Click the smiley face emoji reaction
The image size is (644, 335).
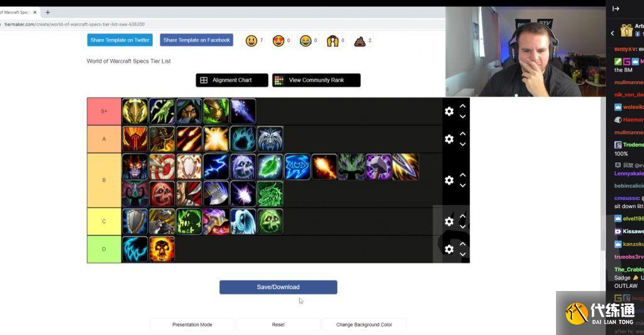252,41
